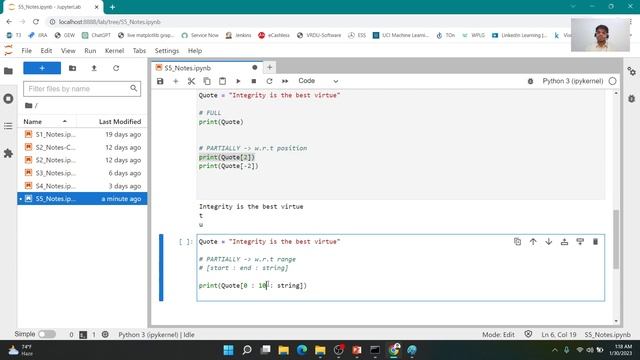Interrupt the kernel with stop icon
The width and height of the screenshot is (640, 360).
pyautogui.click(x=253, y=81)
